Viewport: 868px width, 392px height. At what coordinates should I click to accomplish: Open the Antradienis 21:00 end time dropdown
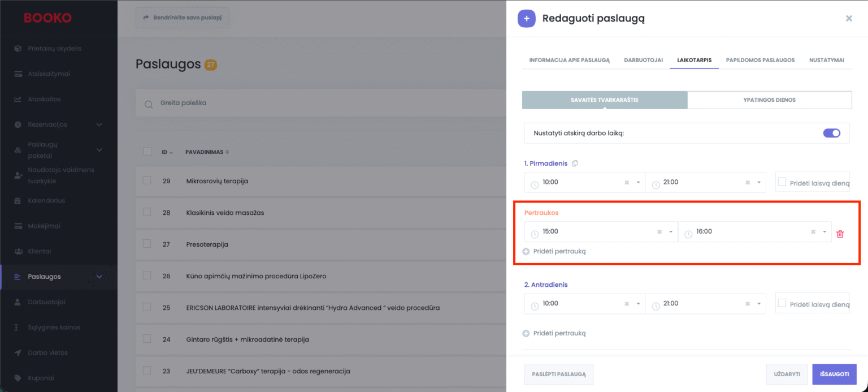(x=759, y=304)
